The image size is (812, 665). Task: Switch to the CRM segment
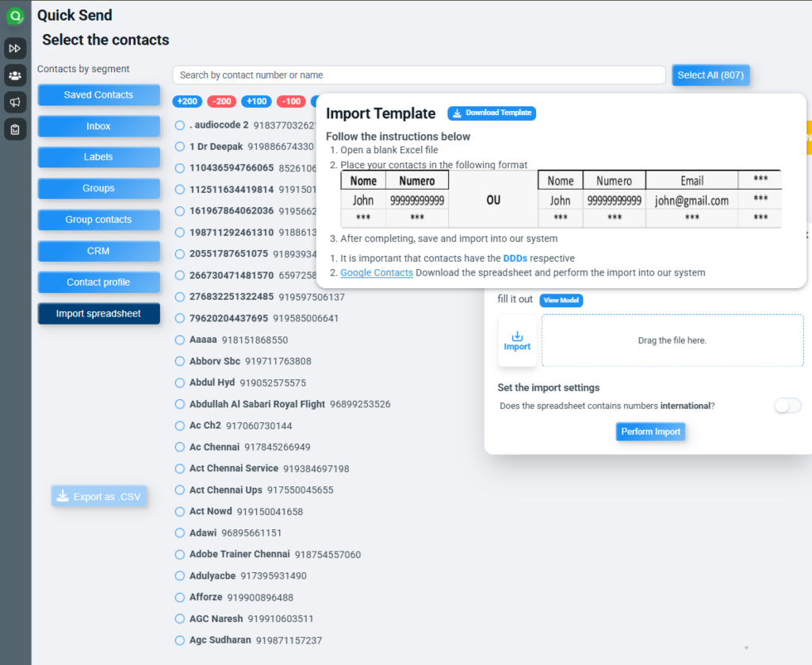click(x=98, y=252)
